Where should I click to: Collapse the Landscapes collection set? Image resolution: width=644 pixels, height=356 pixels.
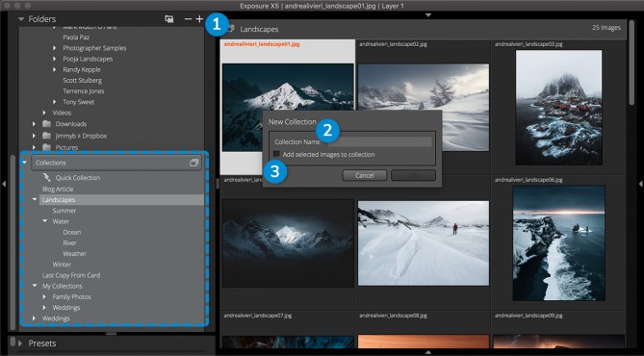[35, 200]
